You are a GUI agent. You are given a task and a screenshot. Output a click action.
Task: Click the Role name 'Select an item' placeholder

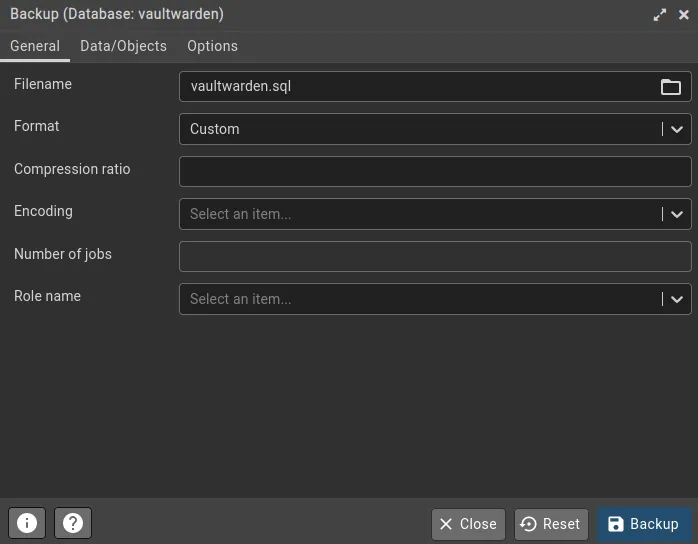[x=241, y=299]
